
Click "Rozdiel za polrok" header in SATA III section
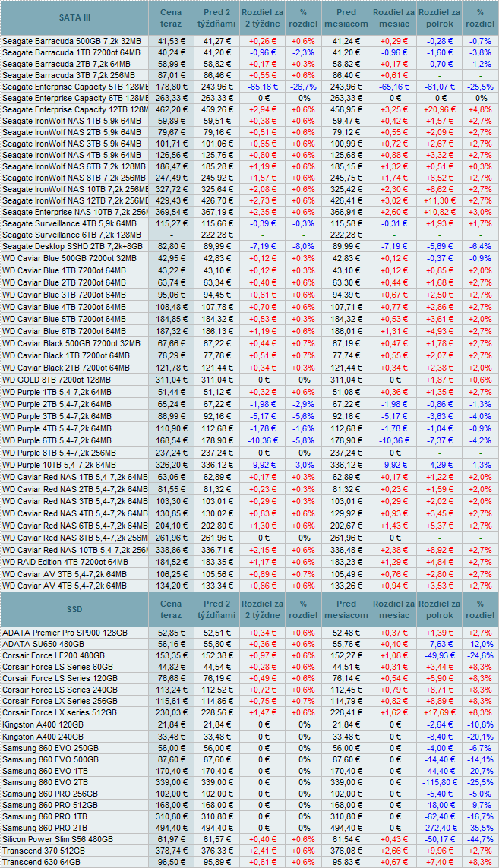pyautogui.click(x=439, y=17)
